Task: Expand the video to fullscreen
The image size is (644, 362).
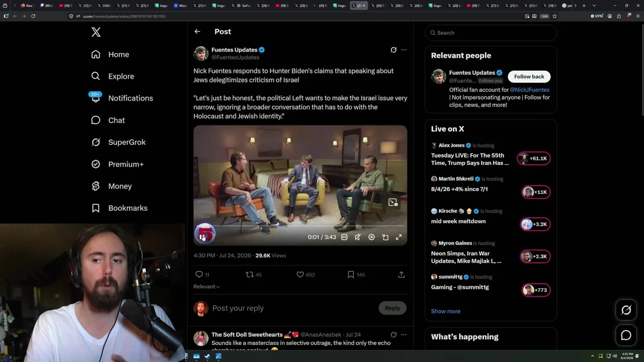Action: coord(398,237)
